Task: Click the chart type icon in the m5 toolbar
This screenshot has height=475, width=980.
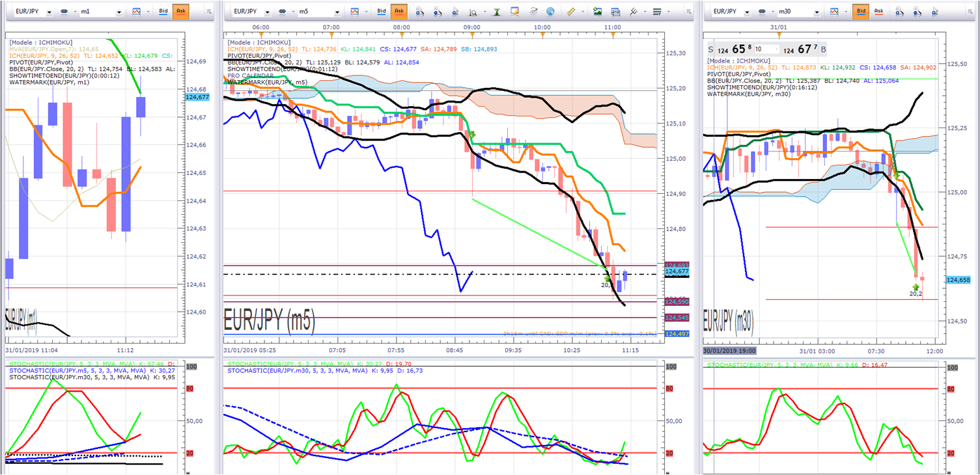Action: point(355,12)
